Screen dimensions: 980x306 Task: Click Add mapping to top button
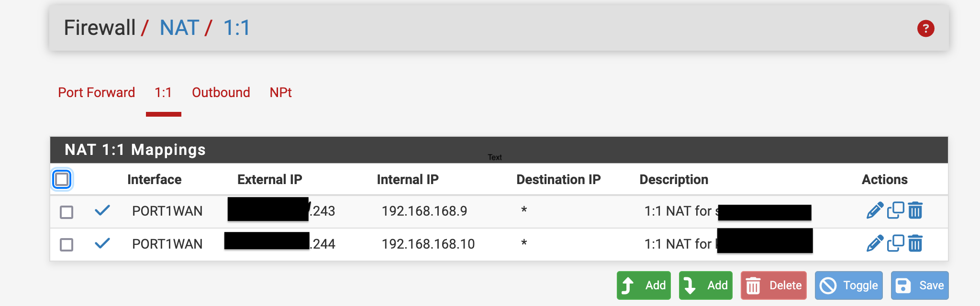click(x=644, y=285)
